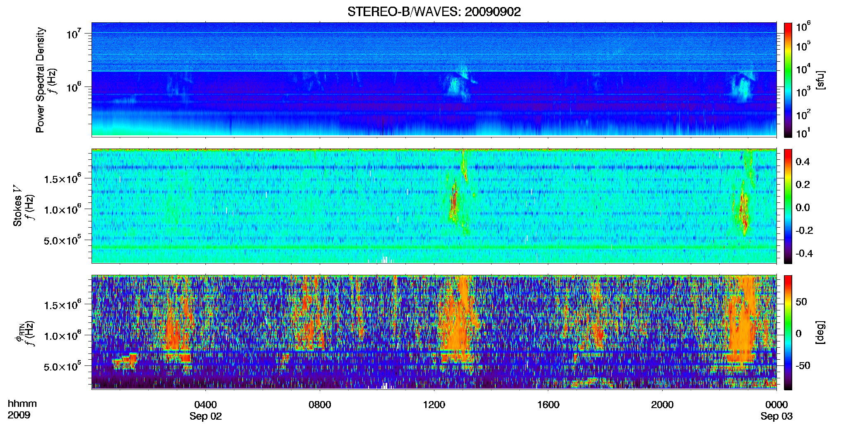Click the 10^7 frequency tick in top panel
Viewport: 868px width, 447px height.
(x=74, y=34)
